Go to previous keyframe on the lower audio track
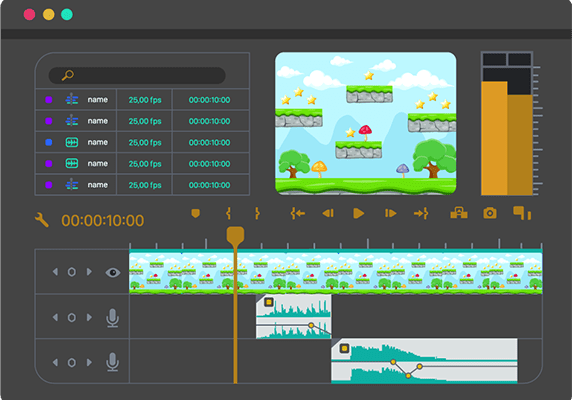 55,362
